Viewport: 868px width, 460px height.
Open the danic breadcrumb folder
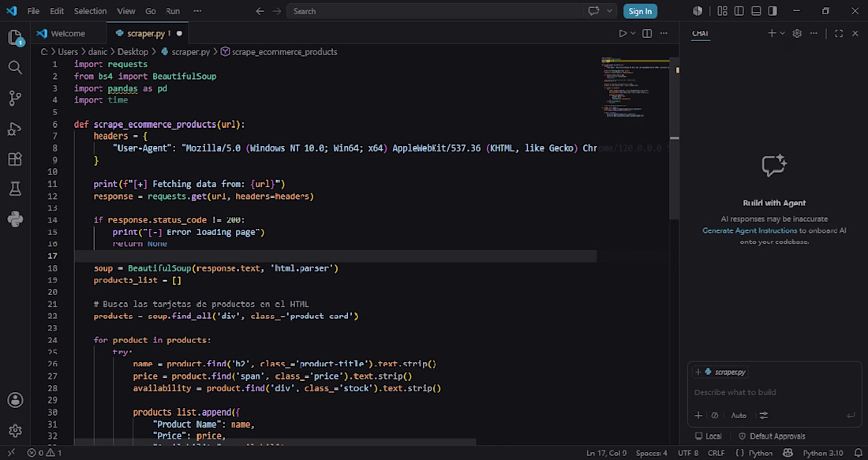pyautogui.click(x=97, y=51)
